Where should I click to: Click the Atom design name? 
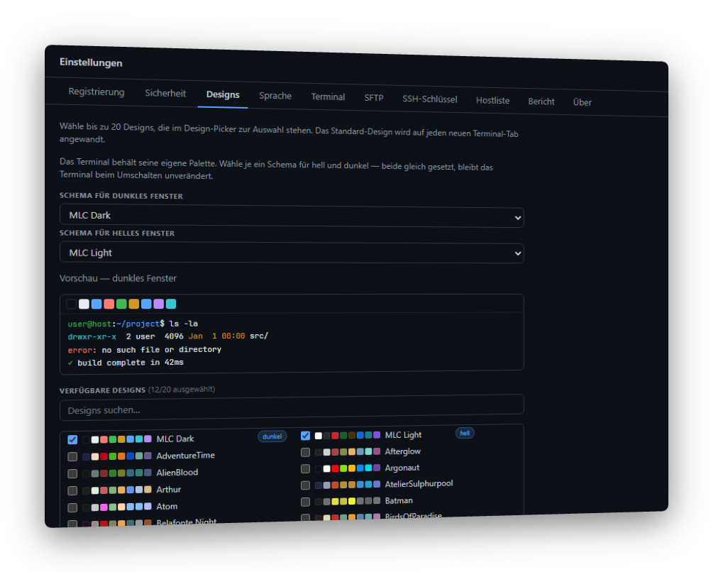167,507
